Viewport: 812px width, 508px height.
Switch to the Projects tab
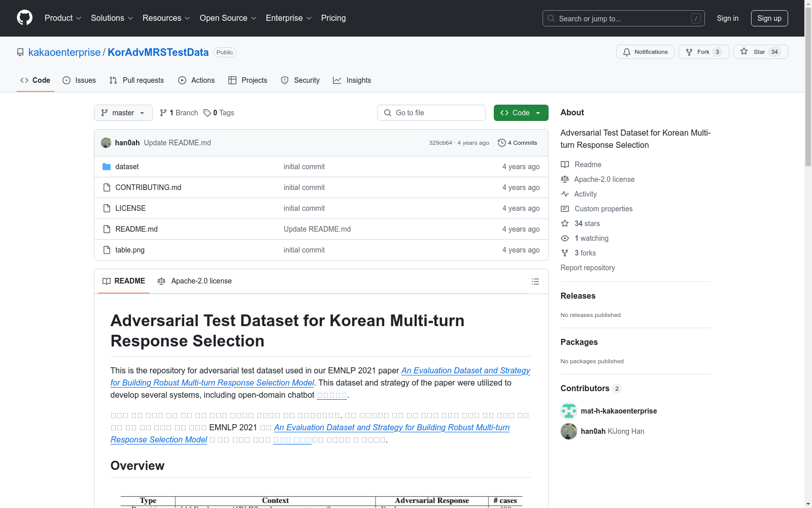pos(248,80)
